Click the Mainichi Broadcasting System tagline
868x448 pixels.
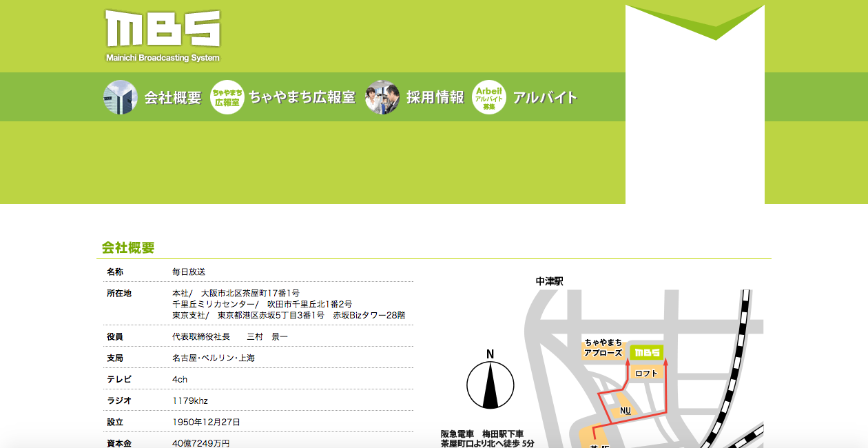coord(163,58)
